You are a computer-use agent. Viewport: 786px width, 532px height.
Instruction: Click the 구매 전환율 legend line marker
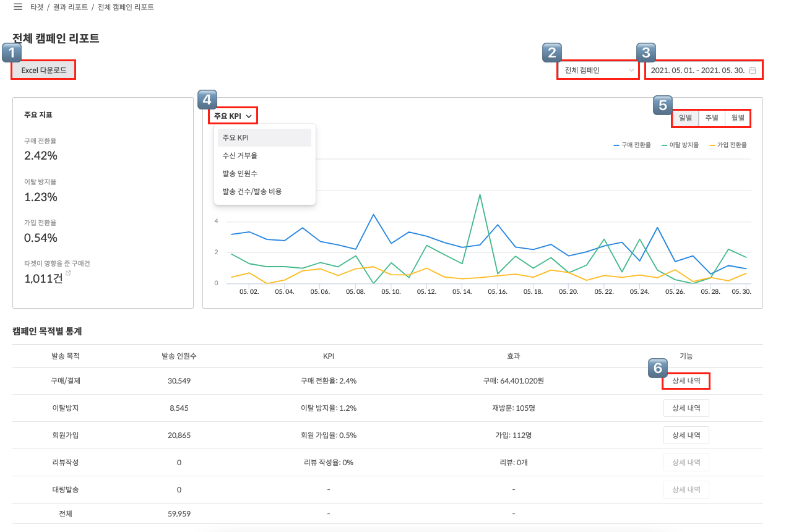coord(616,145)
